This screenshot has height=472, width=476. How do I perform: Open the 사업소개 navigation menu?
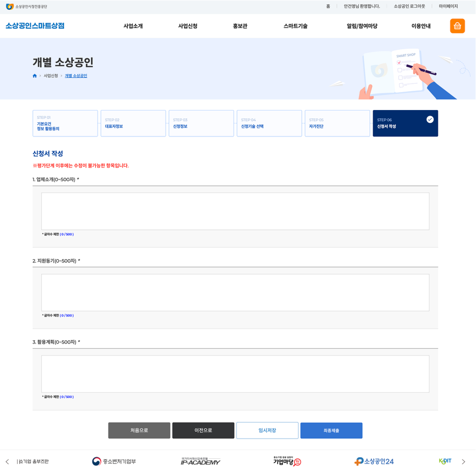pyautogui.click(x=133, y=26)
